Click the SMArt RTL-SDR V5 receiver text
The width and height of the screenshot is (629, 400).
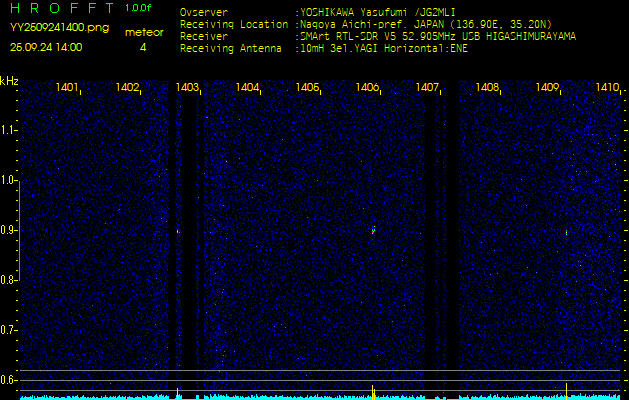[x=438, y=37]
